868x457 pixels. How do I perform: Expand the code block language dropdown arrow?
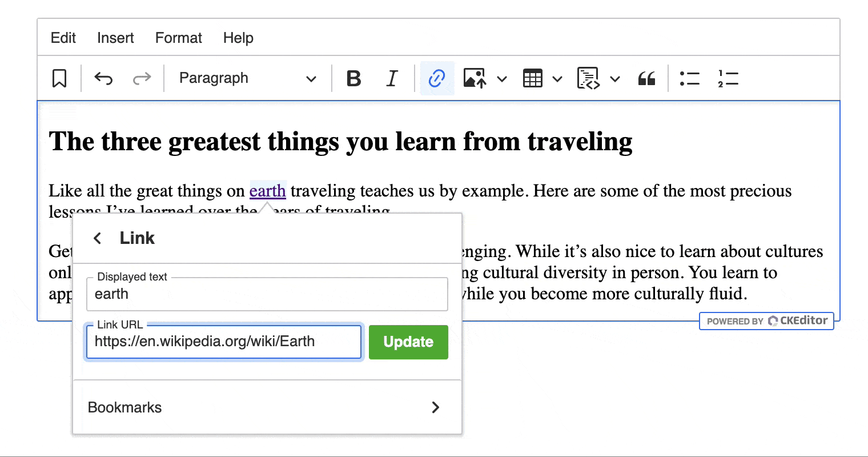[x=615, y=78]
